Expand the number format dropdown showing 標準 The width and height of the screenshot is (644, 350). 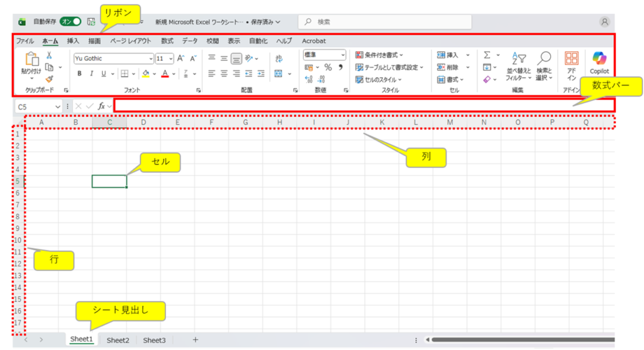click(325, 55)
